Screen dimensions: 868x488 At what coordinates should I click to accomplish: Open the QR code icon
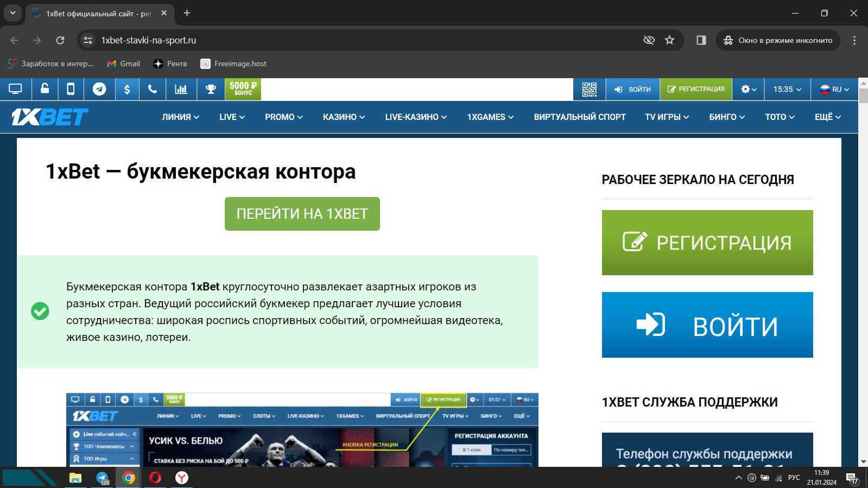point(590,89)
